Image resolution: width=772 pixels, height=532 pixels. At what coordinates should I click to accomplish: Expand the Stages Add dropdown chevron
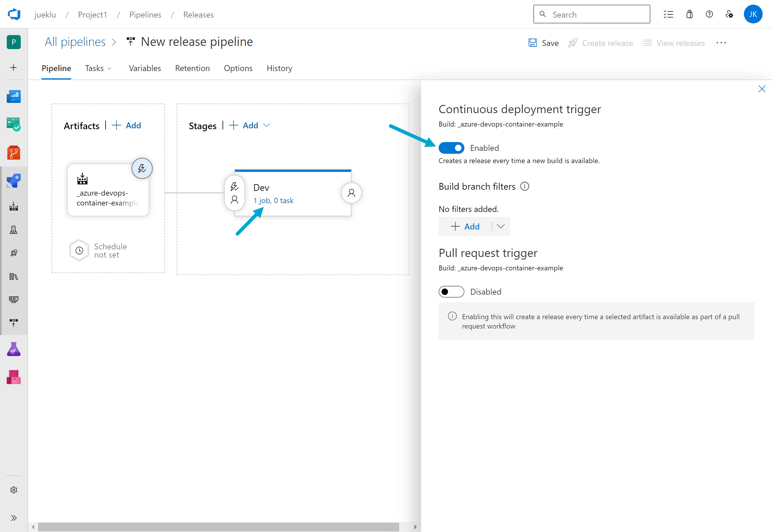click(x=266, y=125)
